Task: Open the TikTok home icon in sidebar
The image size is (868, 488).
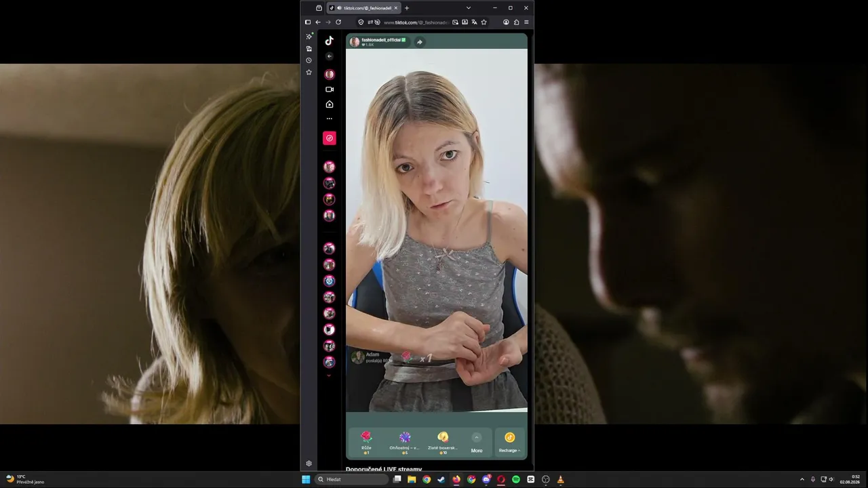Action: point(330,104)
